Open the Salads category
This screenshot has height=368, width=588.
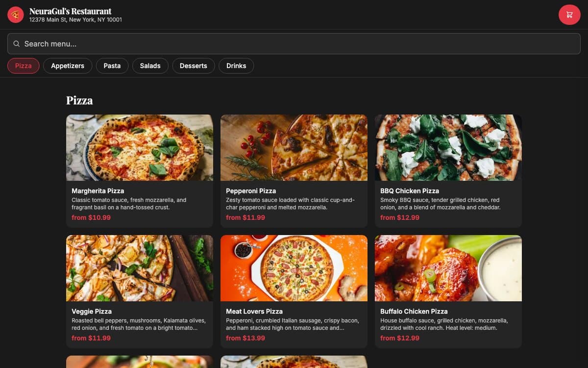tap(150, 66)
